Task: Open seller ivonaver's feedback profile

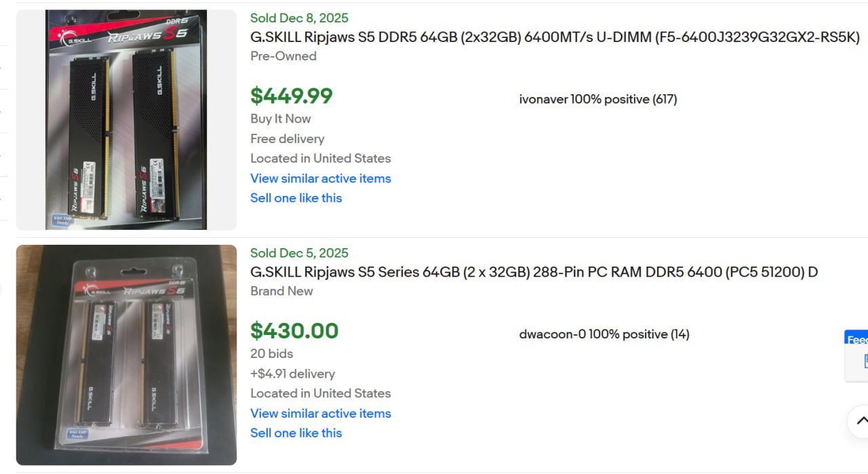Action: [x=597, y=99]
